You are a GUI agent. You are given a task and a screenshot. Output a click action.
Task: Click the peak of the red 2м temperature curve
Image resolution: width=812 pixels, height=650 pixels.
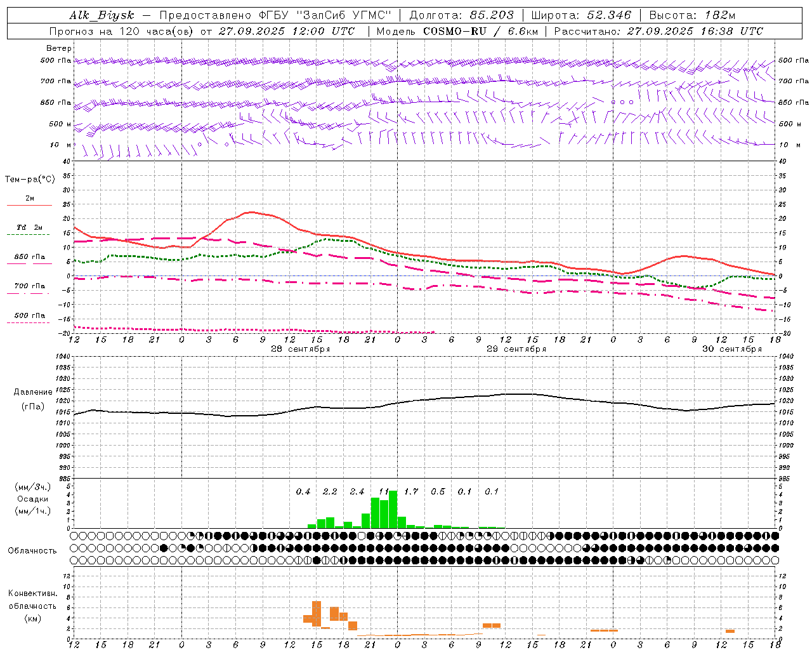pos(252,212)
